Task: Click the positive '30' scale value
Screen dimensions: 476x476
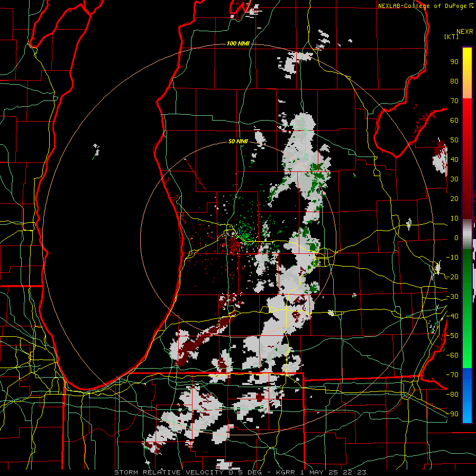Action: tap(454, 179)
